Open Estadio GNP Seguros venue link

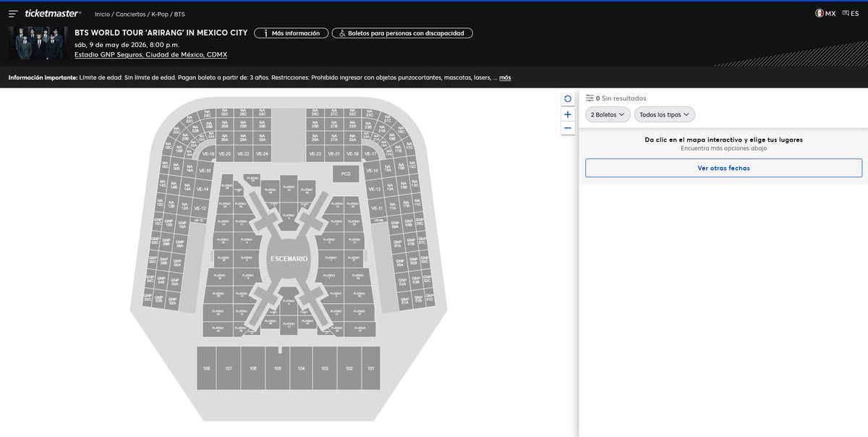tap(150, 54)
